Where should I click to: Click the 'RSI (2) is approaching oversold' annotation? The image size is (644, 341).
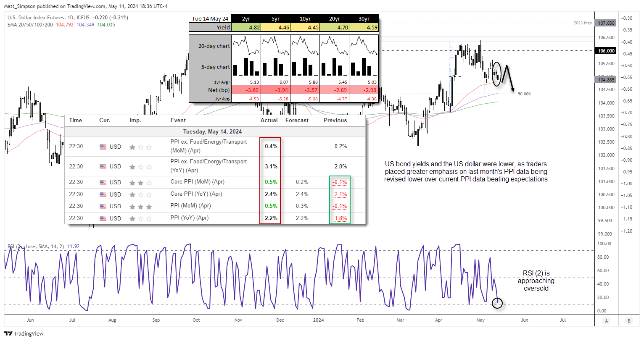[x=536, y=281]
